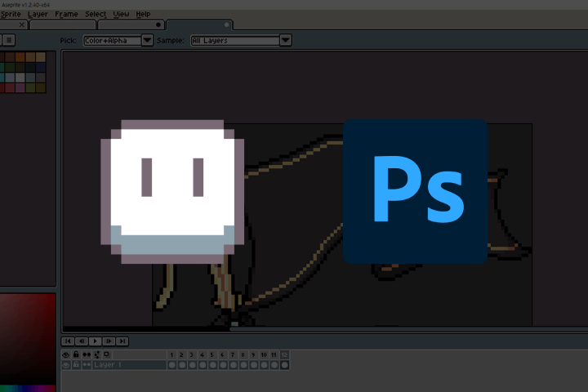Select Layer 1 cel under frame 6
The width and height of the screenshot is (588, 392).
click(x=223, y=365)
